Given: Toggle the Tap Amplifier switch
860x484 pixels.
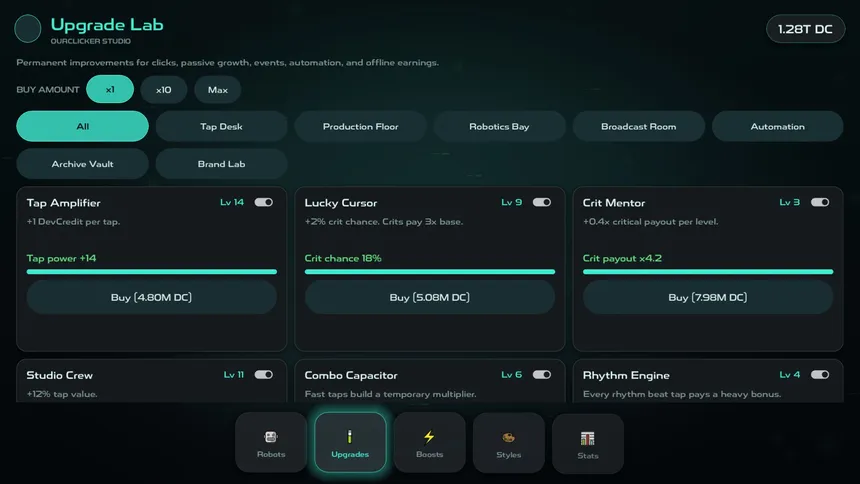Looking at the screenshot, I should point(263,202).
